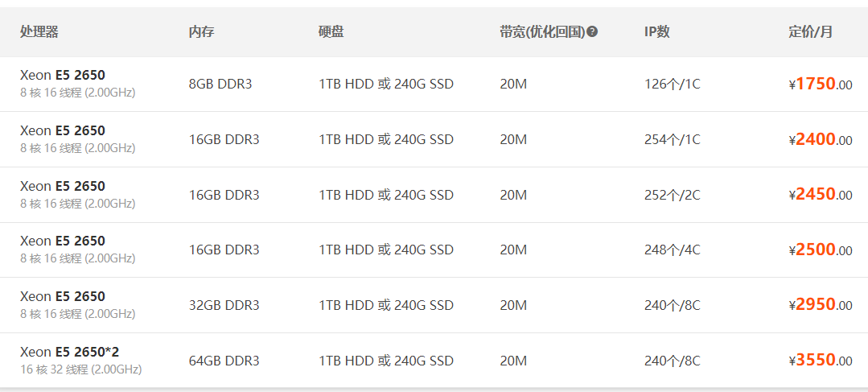Click the ¥2450.00 price
Screen dimensions: 868x392
tap(821, 195)
